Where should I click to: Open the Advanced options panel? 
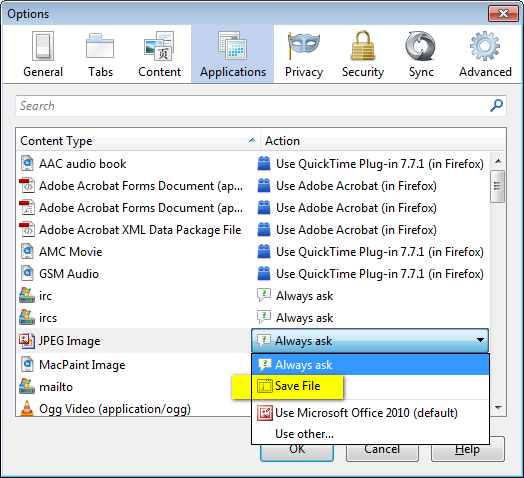click(485, 54)
